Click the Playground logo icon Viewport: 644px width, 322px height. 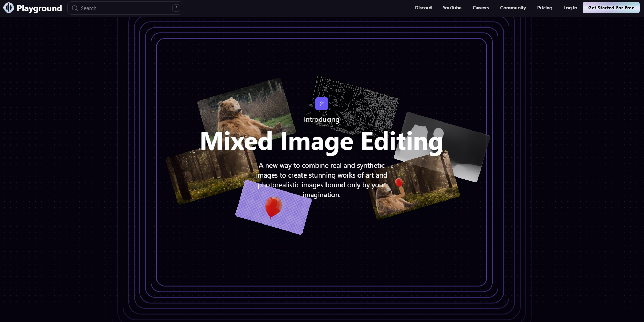(9, 8)
